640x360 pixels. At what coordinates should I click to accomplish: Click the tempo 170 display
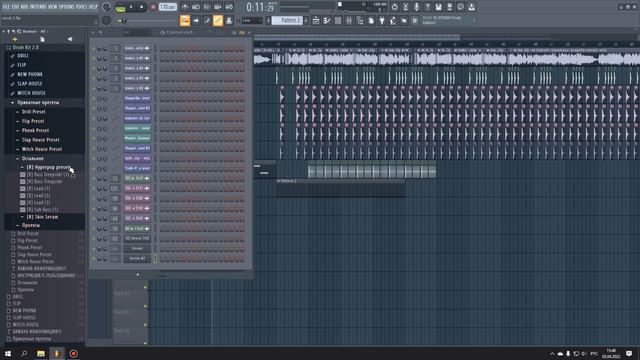[x=168, y=7]
